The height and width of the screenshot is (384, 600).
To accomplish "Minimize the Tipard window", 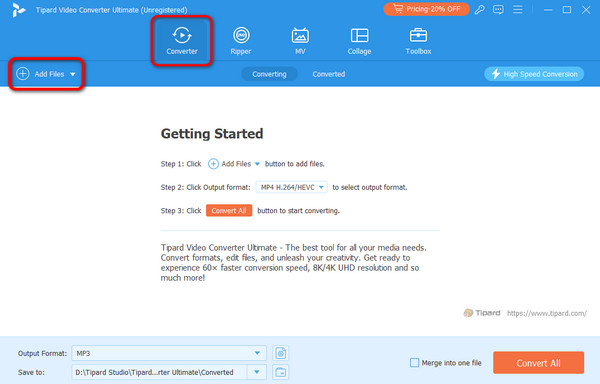I will pos(548,10).
